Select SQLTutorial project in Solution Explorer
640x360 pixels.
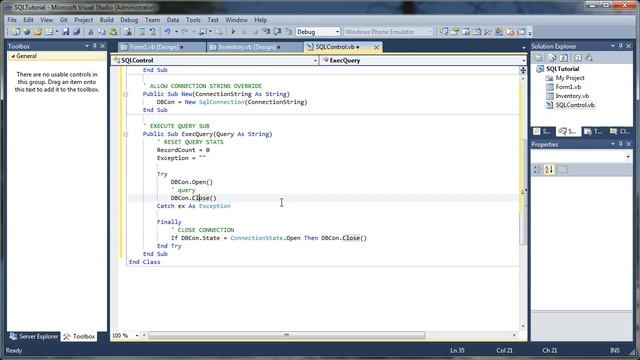pos(562,69)
